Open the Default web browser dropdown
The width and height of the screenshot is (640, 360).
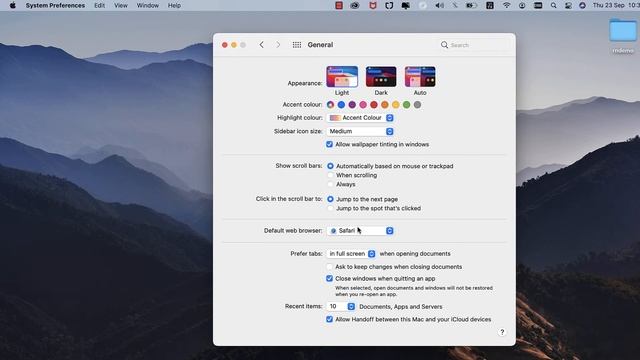[x=360, y=231]
